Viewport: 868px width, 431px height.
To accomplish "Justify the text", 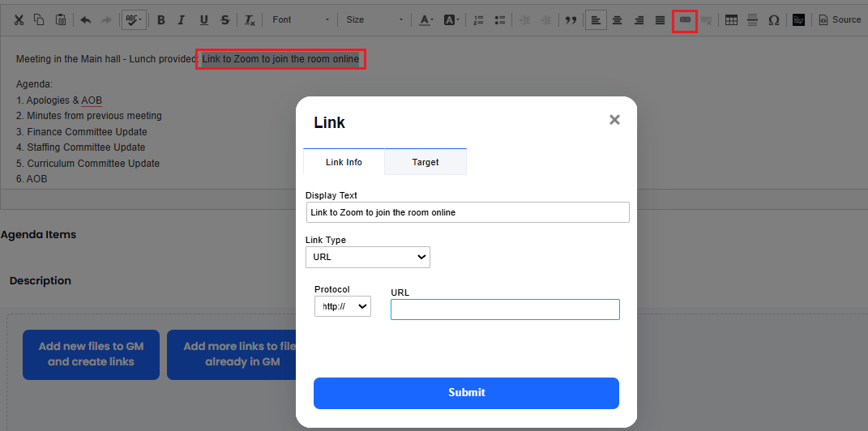I will [x=660, y=20].
